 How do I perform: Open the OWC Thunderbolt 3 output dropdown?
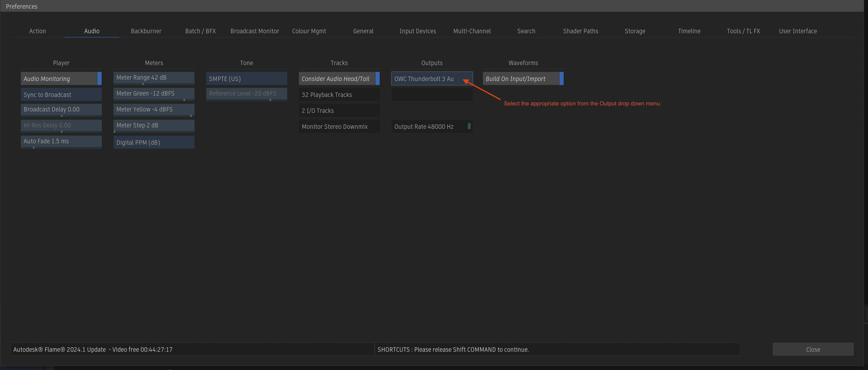tap(432, 78)
